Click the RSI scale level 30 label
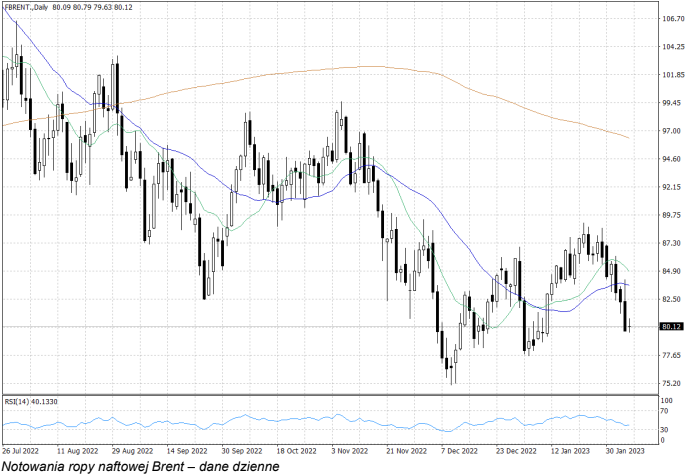687x476 pixels. coord(665,429)
